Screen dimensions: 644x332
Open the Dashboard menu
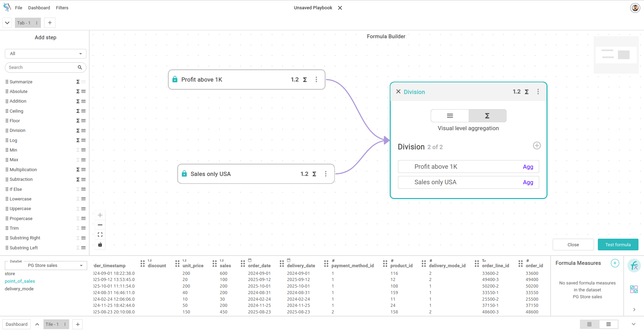39,8
